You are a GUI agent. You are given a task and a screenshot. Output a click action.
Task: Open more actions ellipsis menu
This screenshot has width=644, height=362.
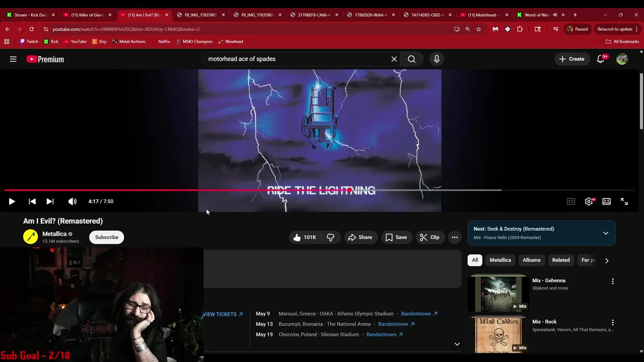point(455,237)
